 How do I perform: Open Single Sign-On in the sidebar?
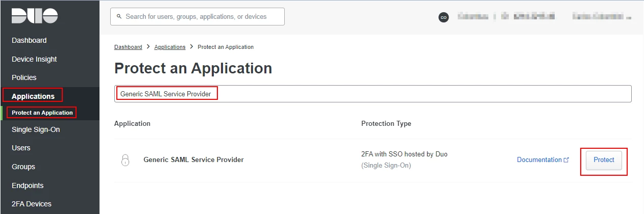(36, 129)
